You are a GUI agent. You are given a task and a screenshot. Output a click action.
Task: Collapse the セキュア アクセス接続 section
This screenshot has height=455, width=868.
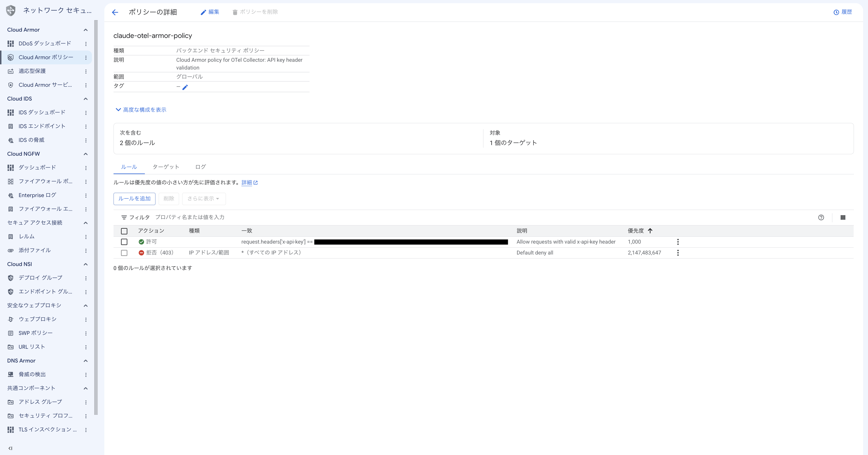86,223
